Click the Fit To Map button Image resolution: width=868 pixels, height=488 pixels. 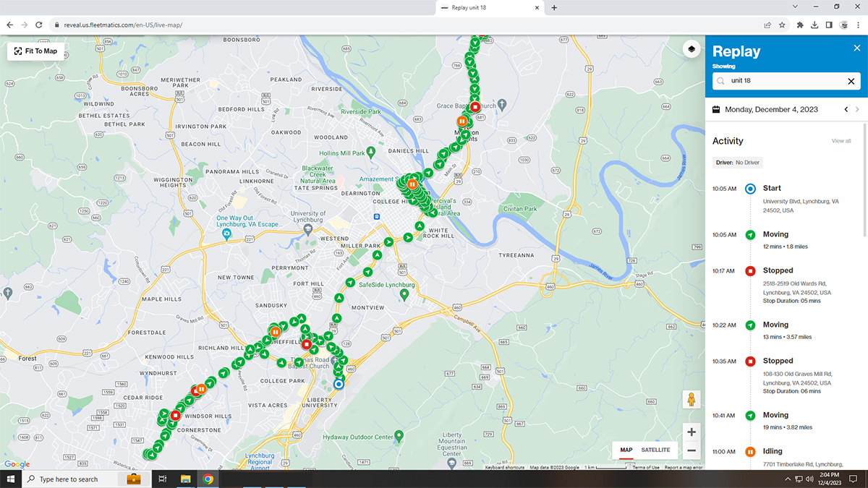click(36, 51)
